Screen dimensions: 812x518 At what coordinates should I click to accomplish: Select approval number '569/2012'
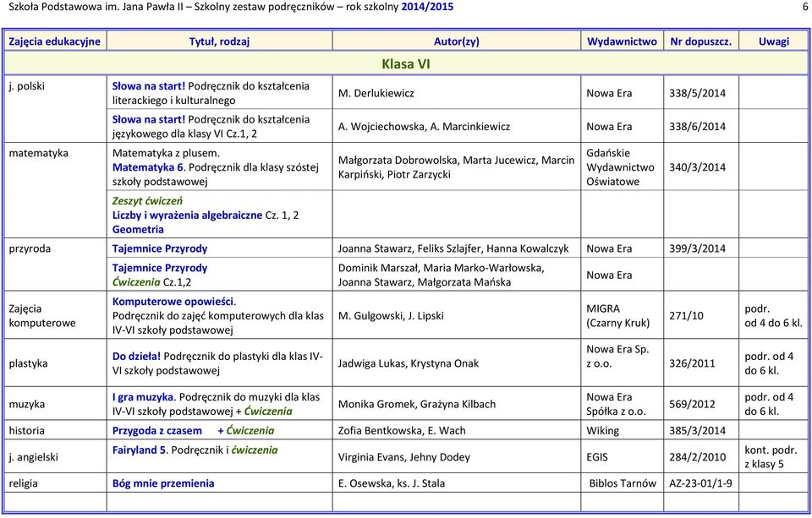point(692,405)
